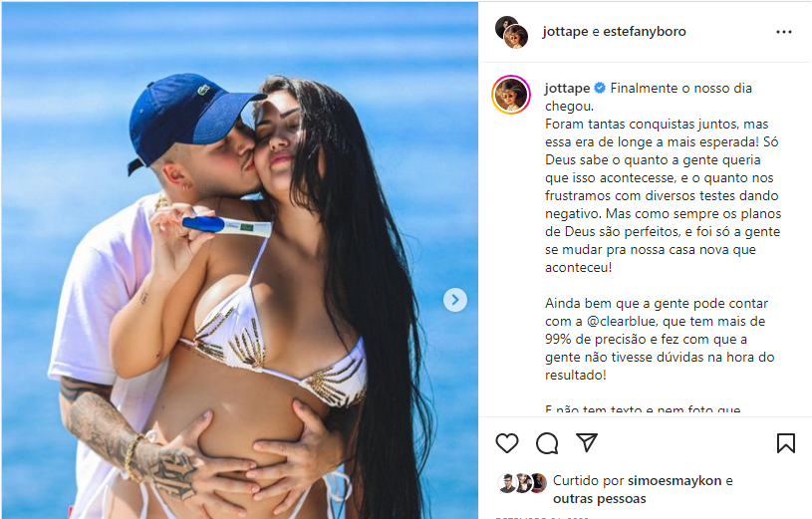Viewport: 812px width, 519px height.
Task: Click the stacked avatars in post header
Action: 512,32
